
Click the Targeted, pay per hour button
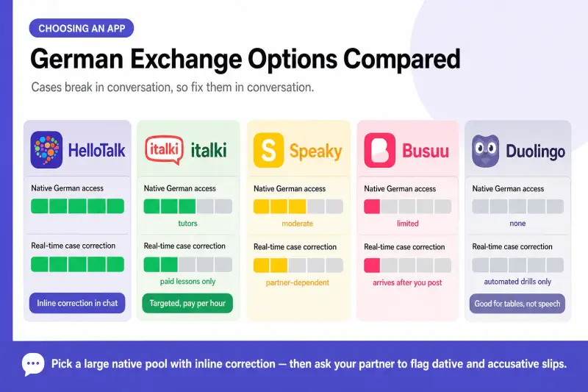tap(187, 303)
